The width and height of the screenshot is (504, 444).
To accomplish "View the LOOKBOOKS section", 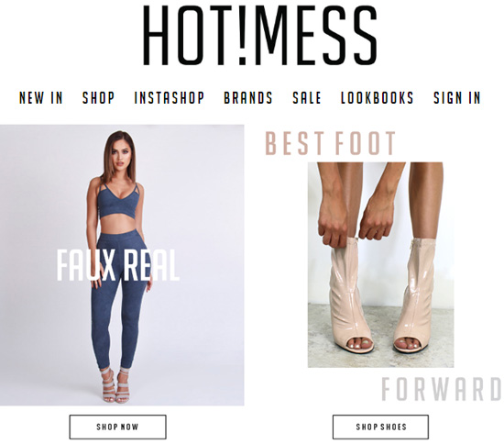I will tap(377, 98).
